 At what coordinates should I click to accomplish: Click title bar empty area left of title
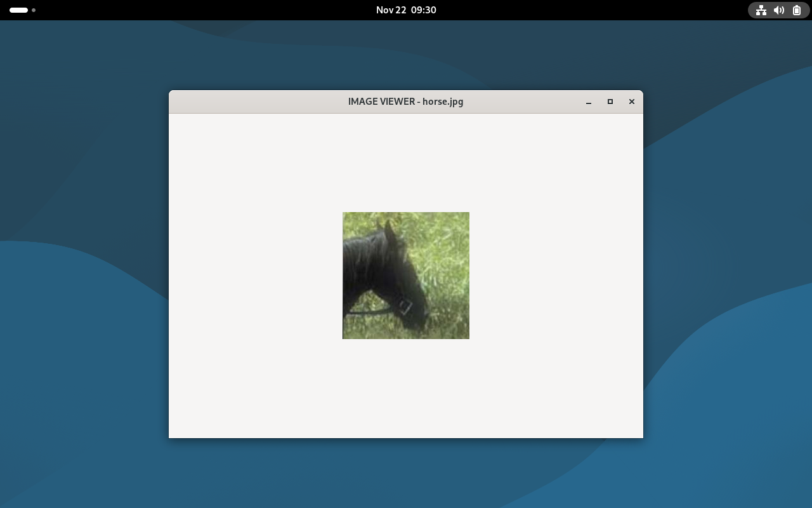tap(254, 102)
